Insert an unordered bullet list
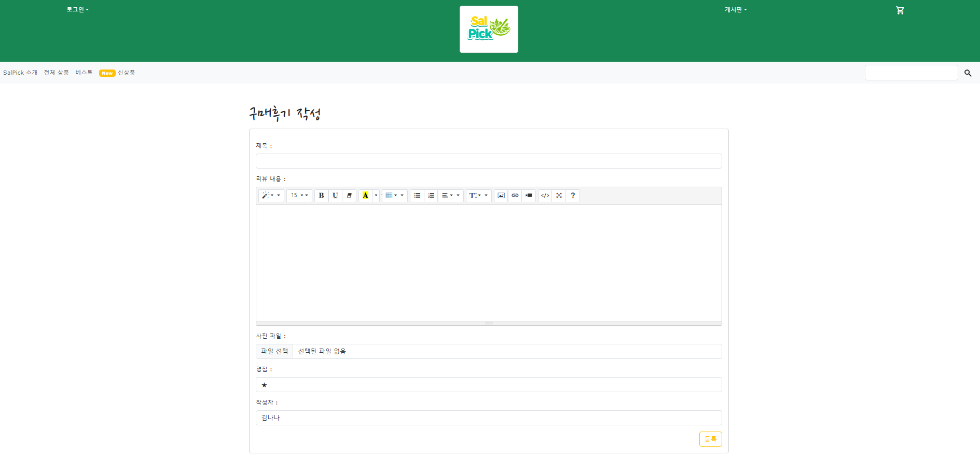 point(417,196)
